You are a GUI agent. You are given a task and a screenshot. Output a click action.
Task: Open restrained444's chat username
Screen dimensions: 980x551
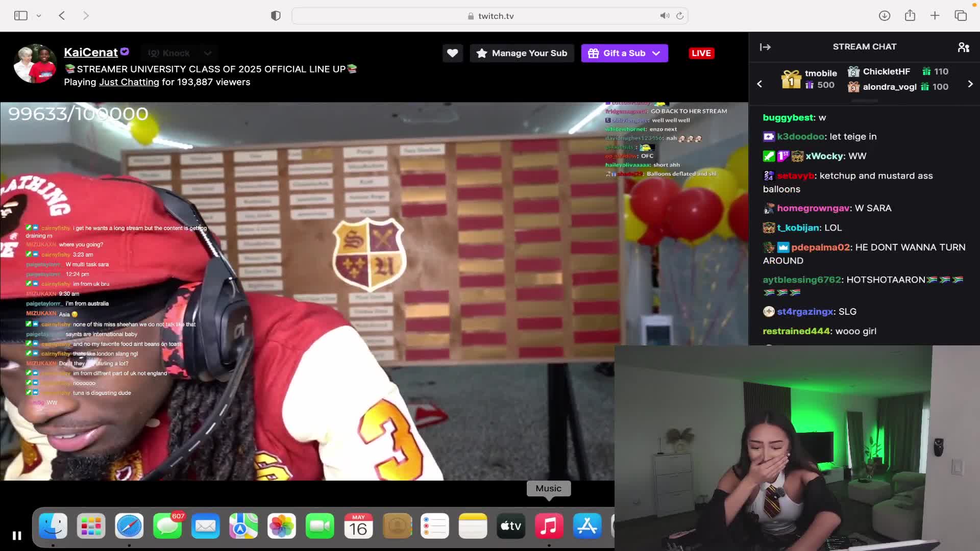[796, 331]
